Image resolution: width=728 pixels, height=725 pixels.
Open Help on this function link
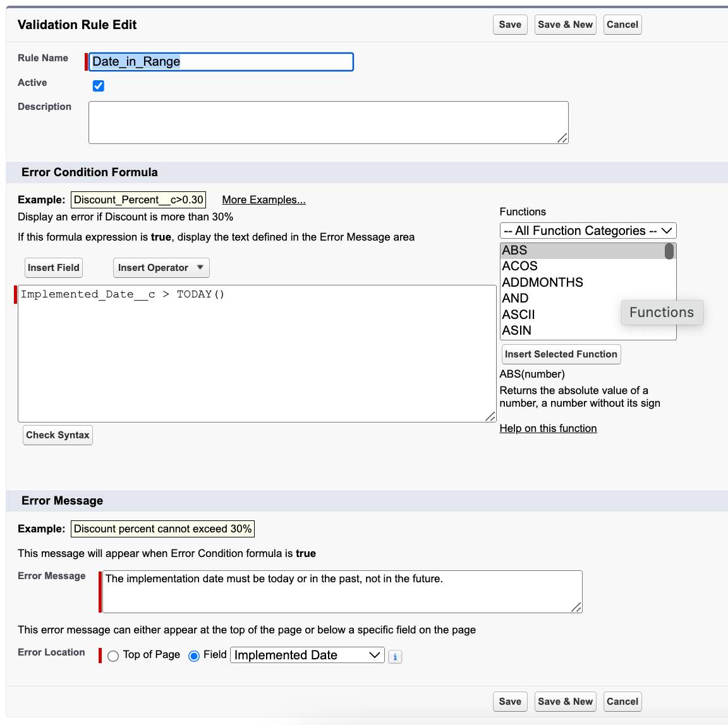coord(548,429)
